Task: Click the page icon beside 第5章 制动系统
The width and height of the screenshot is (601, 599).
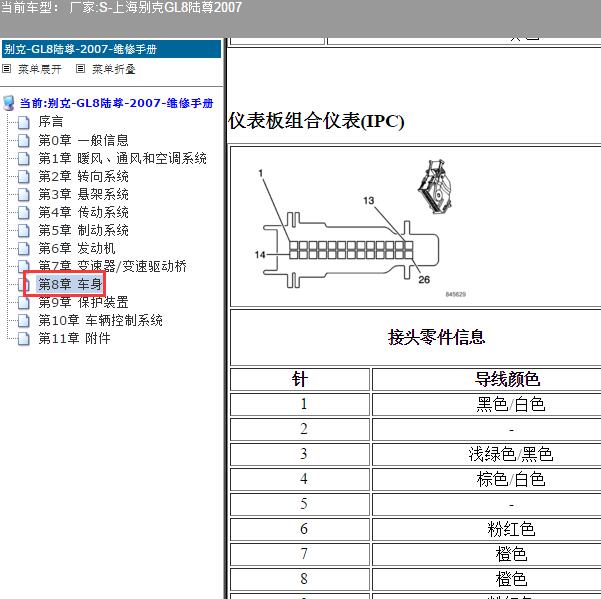Action: tap(24, 231)
